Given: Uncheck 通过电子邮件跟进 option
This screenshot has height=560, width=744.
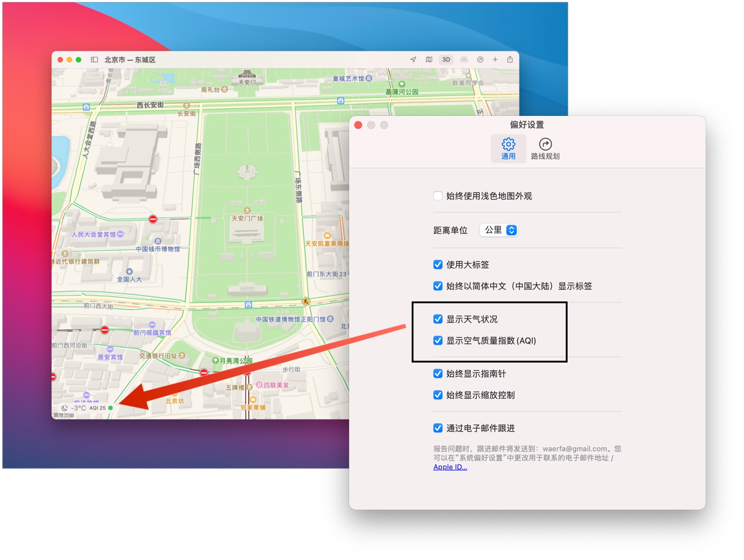Looking at the screenshot, I should (438, 428).
